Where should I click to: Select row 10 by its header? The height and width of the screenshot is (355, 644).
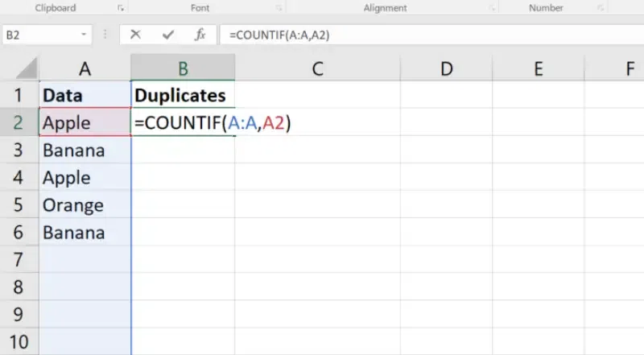[x=19, y=341]
